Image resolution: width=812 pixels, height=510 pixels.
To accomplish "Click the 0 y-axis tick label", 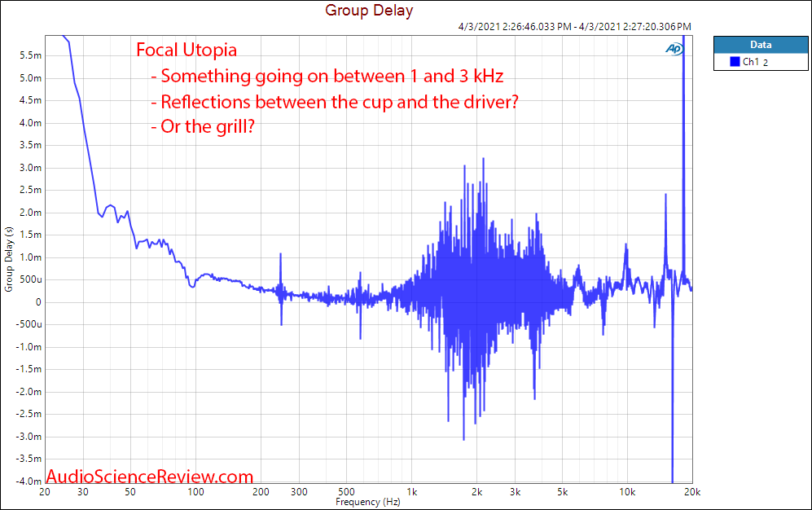I will click(38, 302).
